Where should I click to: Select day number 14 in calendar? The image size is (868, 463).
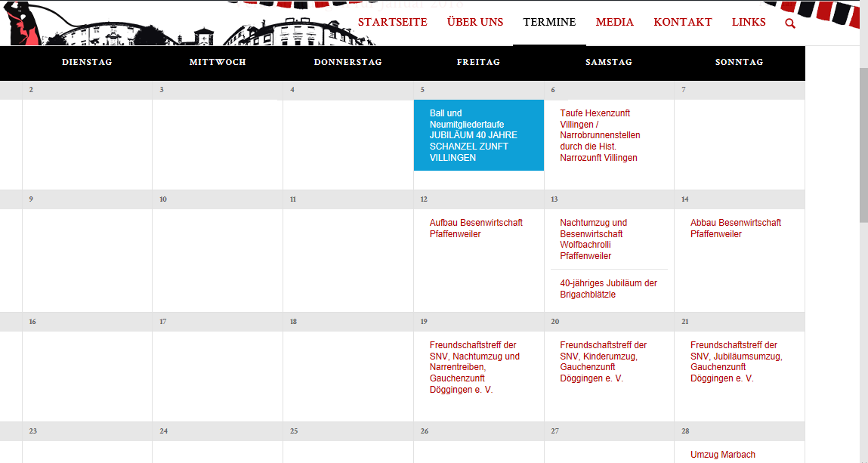point(685,199)
